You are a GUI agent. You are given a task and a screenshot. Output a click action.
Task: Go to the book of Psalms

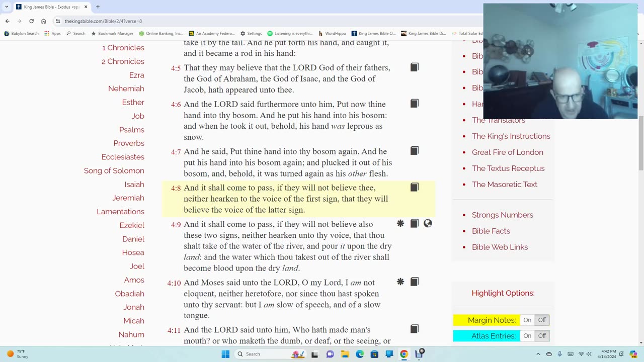coord(132,130)
